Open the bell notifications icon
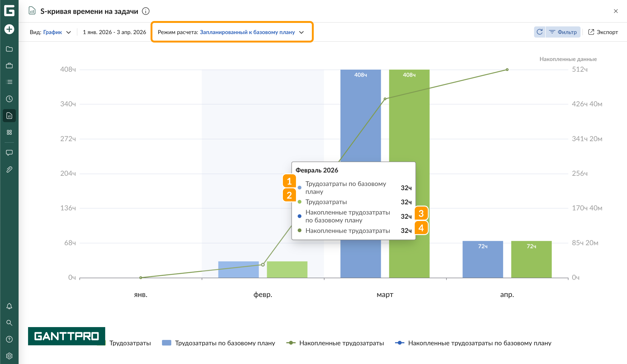Viewport: 627px width, 364px height. [9, 306]
